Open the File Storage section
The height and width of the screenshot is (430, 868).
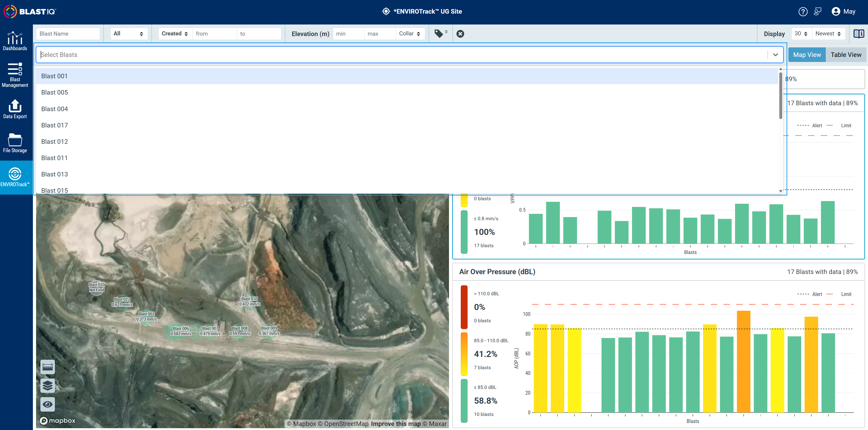(15, 143)
